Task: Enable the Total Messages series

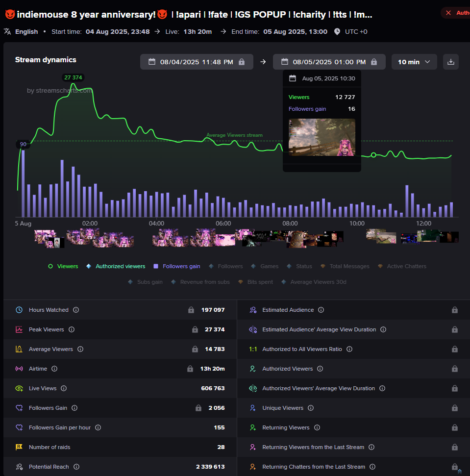Action: pyautogui.click(x=345, y=266)
